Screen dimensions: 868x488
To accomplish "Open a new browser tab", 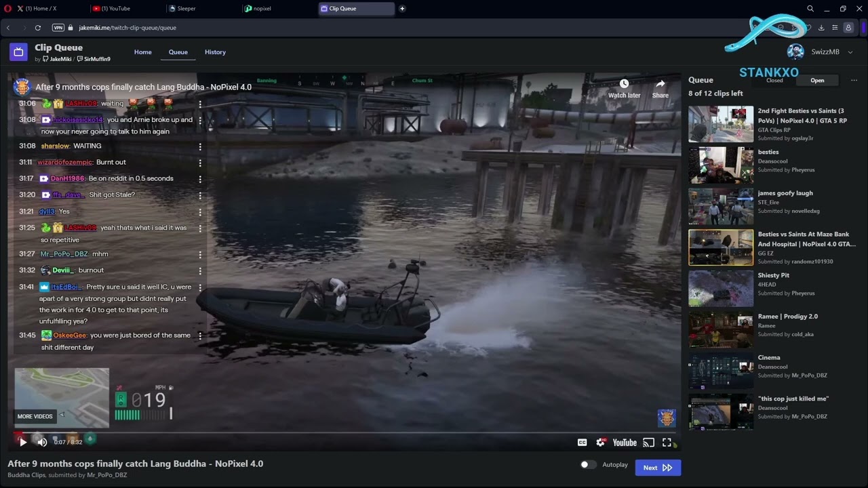I will coord(402,9).
